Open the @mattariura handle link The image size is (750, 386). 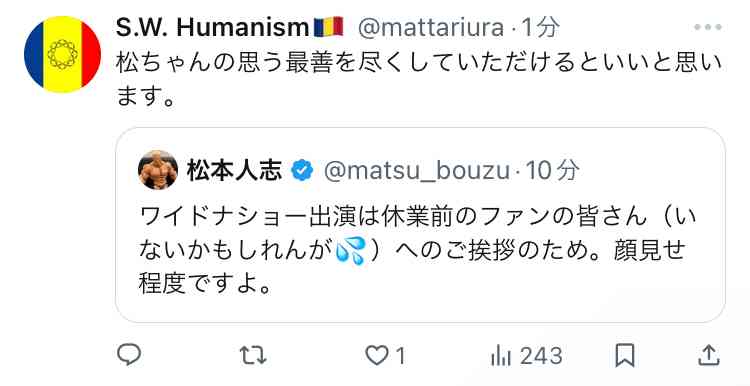(x=431, y=28)
